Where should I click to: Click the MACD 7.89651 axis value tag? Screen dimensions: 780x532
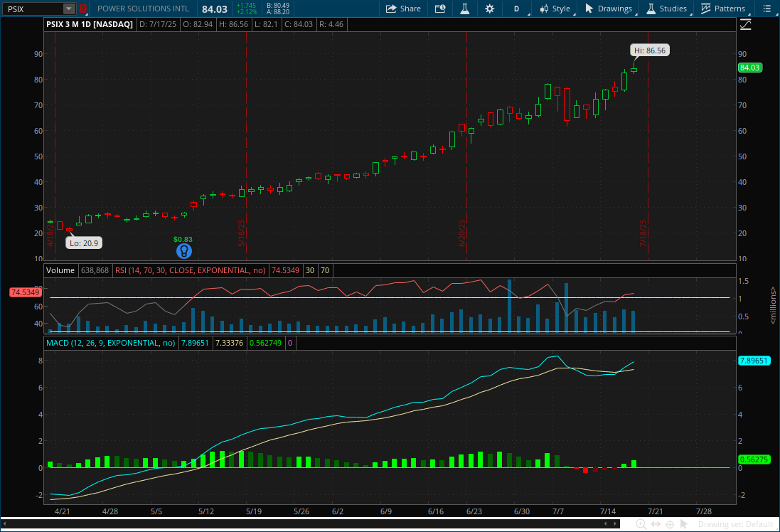coord(754,361)
